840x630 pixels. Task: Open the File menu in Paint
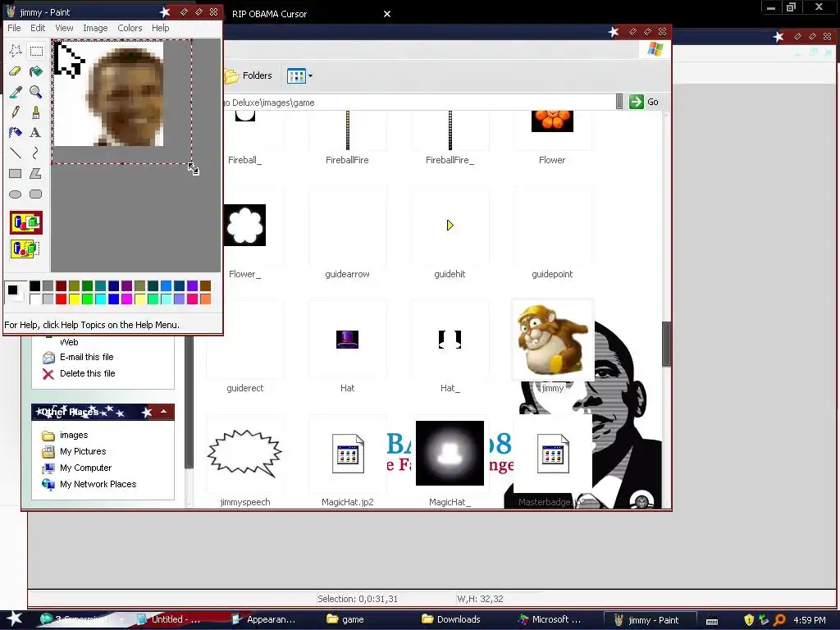[x=14, y=28]
